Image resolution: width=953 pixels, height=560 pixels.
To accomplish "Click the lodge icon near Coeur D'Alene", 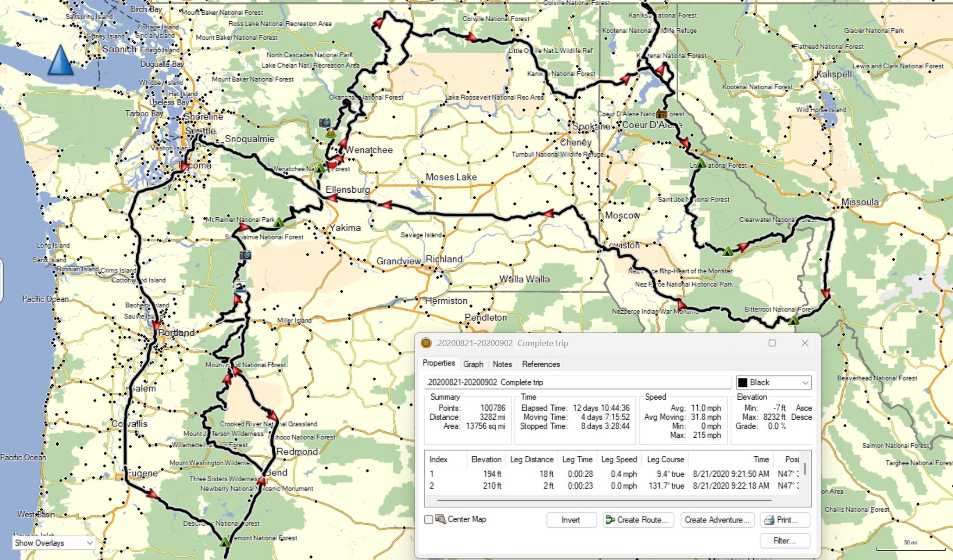I will pyautogui.click(x=662, y=114).
